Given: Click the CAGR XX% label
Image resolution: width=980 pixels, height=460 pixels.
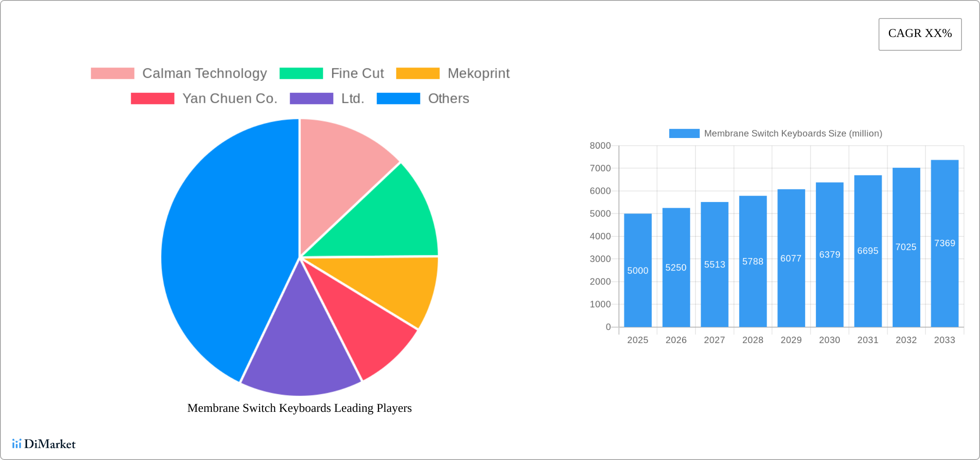Looking at the screenshot, I should click(x=919, y=34).
